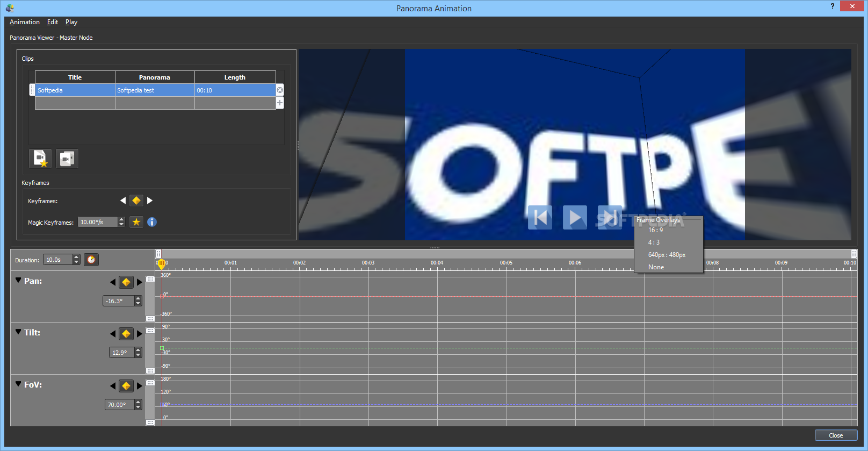Click the Tilt track vertical zoom bar
This screenshot has width=868, height=451.
150,350
